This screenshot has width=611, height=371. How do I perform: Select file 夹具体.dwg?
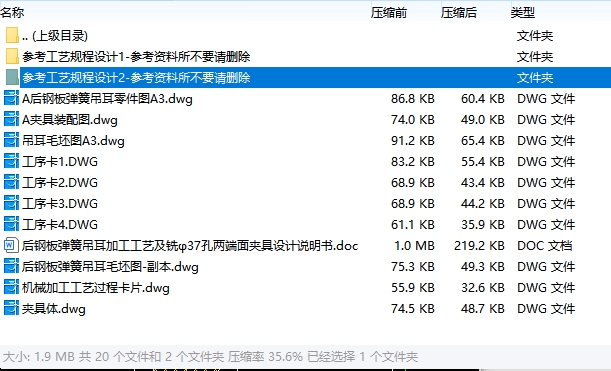pyautogui.click(x=54, y=309)
